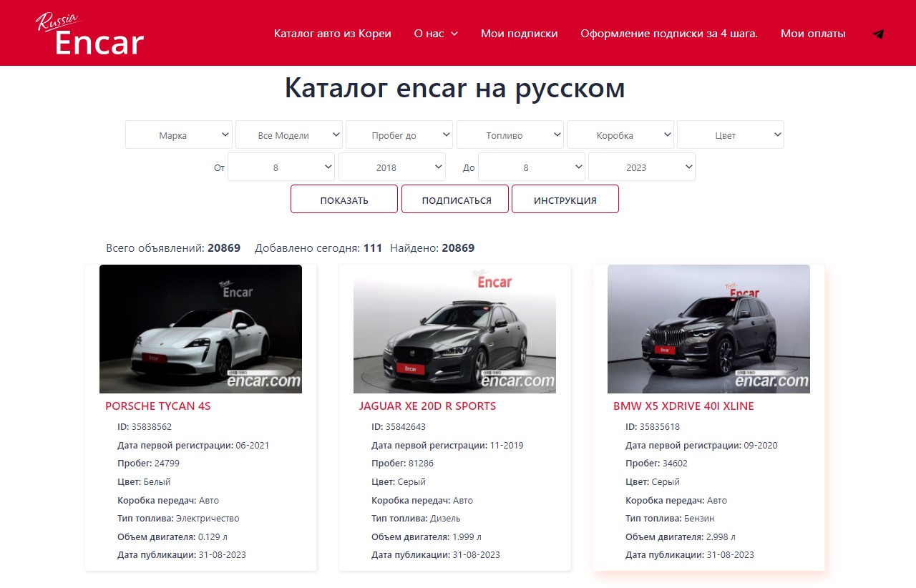The height and width of the screenshot is (588, 916).
Task: Select fuel type in Топливо dropdown
Action: pyautogui.click(x=510, y=135)
